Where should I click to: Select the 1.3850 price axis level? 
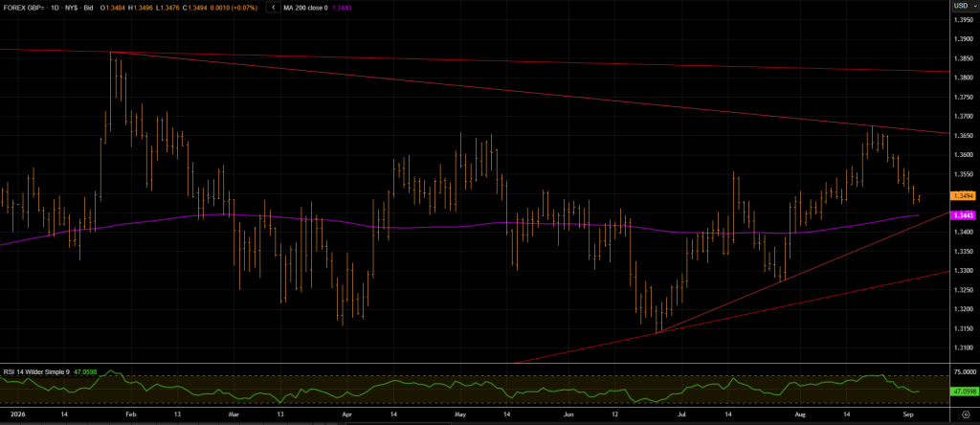pos(963,58)
